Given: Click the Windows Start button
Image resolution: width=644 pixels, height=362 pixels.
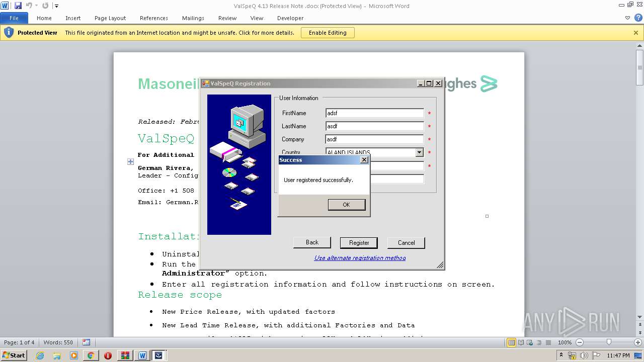Looking at the screenshot, I should pyautogui.click(x=14, y=355).
